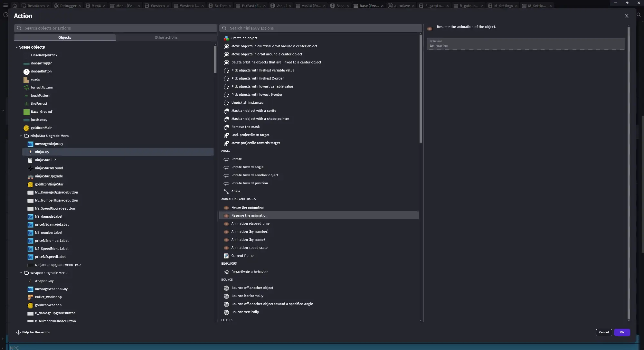Focus the Search objects or actions field
Screen dimensions: 644x350
(115, 28)
